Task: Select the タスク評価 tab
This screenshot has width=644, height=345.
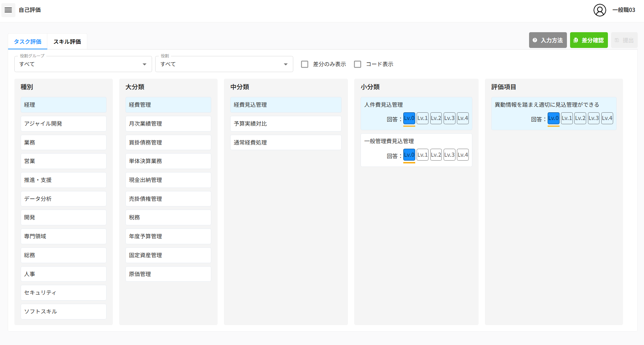Action: (x=28, y=42)
